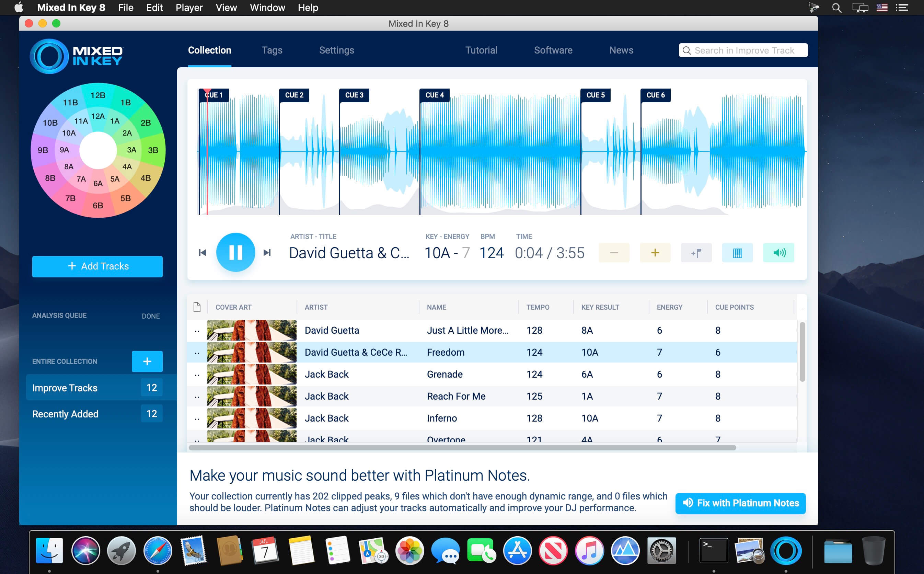Select the Collection tab
The height and width of the screenshot is (574, 924).
pos(209,49)
